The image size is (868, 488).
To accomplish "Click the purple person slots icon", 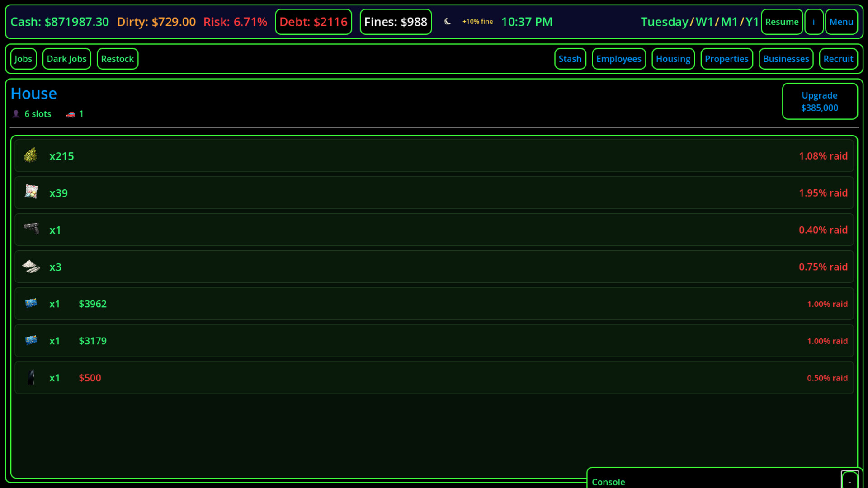I will [16, 114].
